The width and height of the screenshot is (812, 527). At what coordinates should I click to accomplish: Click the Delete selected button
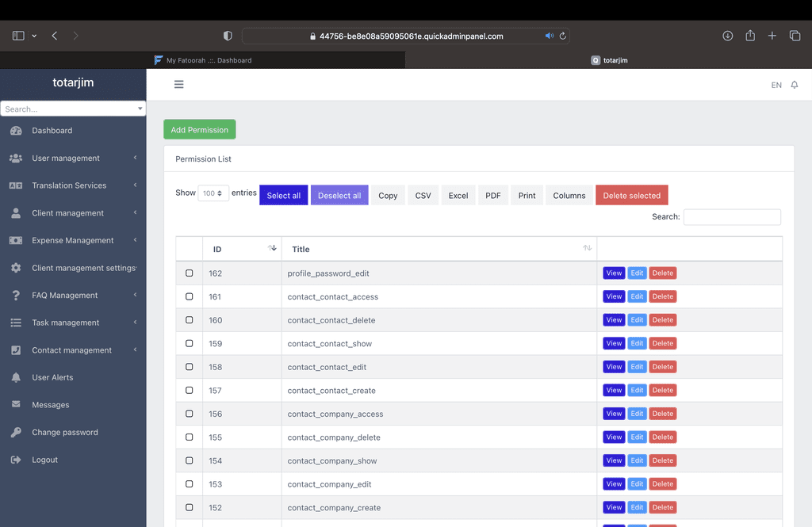tap(631, 195)
